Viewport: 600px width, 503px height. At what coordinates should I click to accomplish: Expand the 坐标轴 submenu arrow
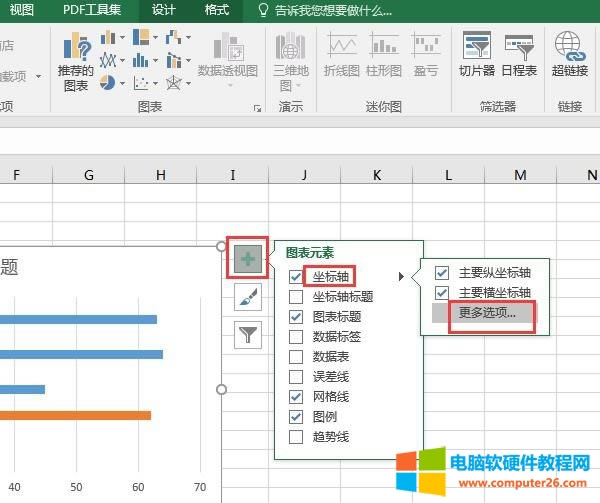tap(401, 276)
